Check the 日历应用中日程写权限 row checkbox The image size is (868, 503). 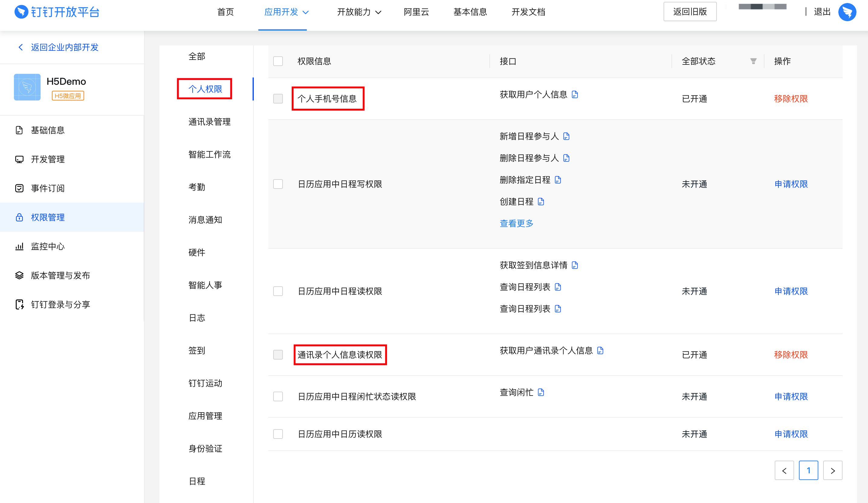(278, 184)
